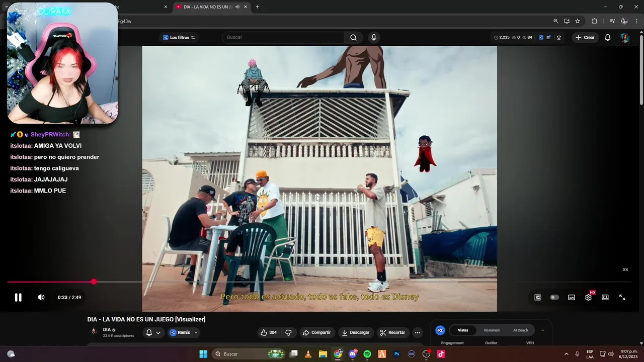Viewport: 644px width, 362px height.
Task: Open the blue vidIQ icon in the top bar
Action: pos(541,37)
